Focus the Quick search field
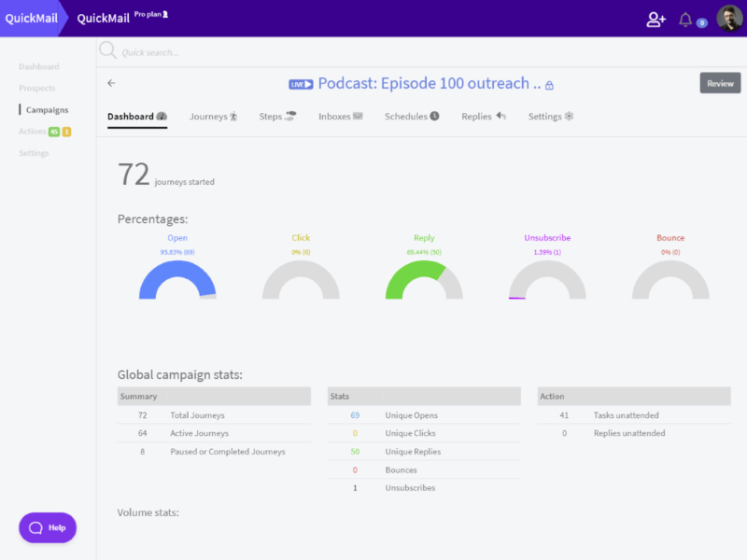Image resolution: width=747 pixels, height=560 pixels. click(422, 52)
